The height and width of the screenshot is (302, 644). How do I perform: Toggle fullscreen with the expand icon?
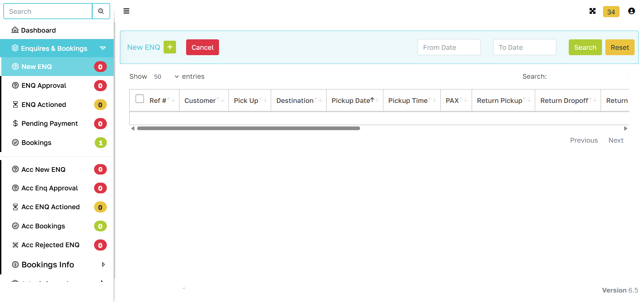592,11
